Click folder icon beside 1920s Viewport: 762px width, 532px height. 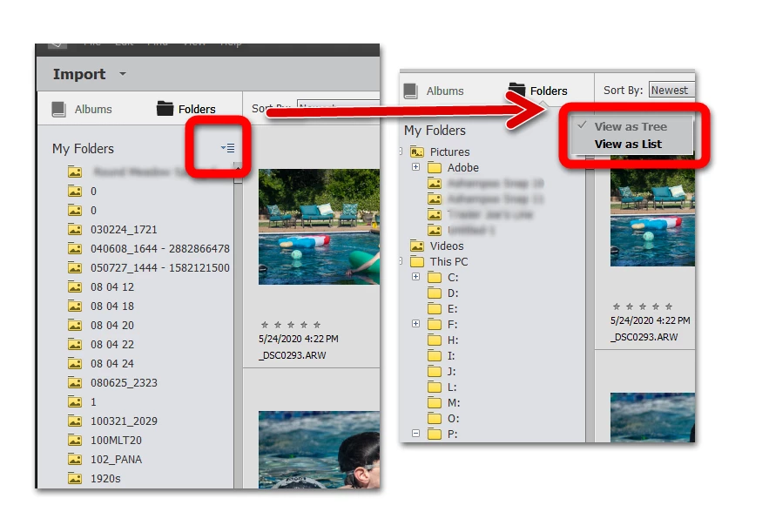(x=75, y=479)
